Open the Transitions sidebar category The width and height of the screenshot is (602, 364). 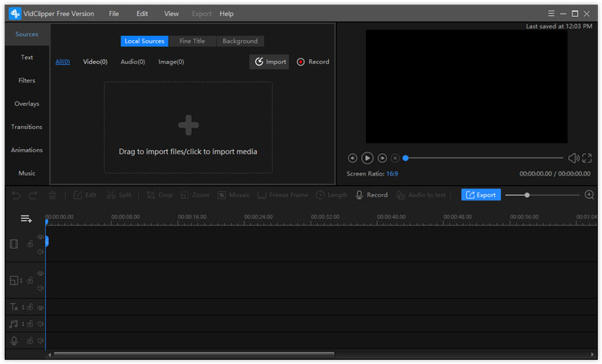click(26, 127)
